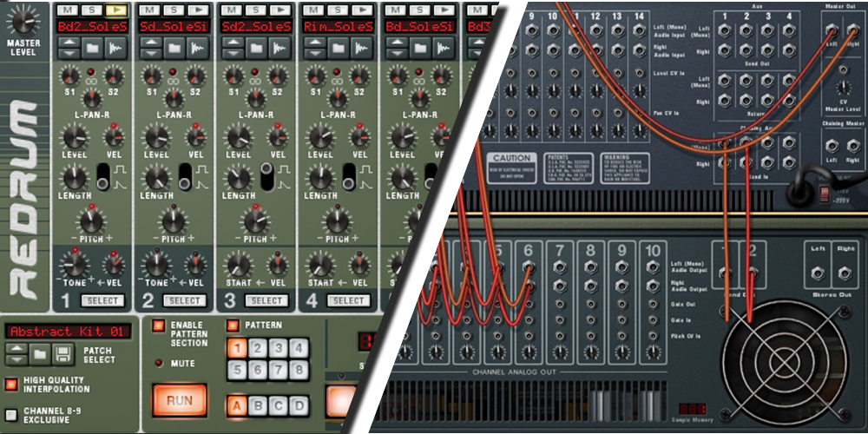Flip decay/gate switch on channel 1
The height and width of the screenshot is (434, 868).
tap(102, 177)
